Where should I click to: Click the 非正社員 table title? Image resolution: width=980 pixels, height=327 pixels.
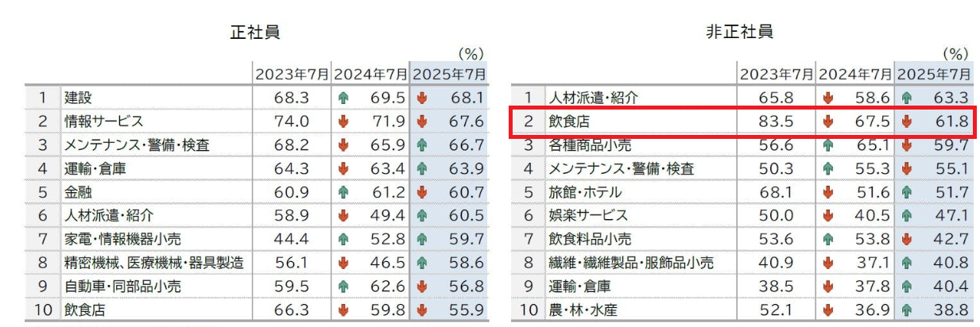pyautogui.click(x=739, y=33)
